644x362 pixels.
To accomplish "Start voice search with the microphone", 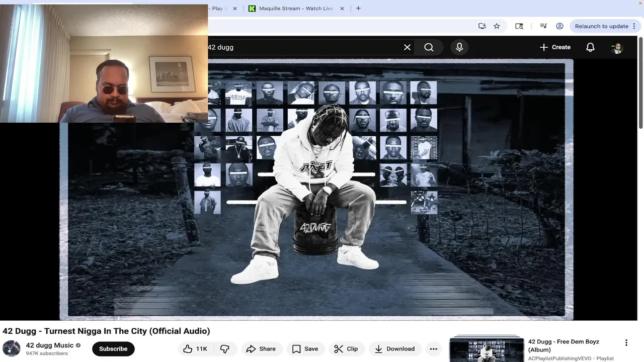I will [x=459, y=47].
